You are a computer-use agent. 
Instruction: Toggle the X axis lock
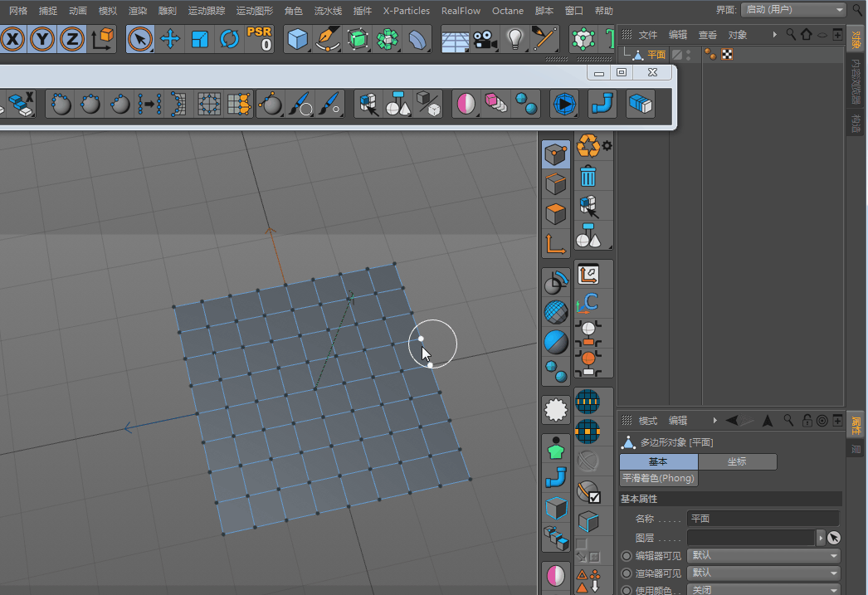pos(12,39)
